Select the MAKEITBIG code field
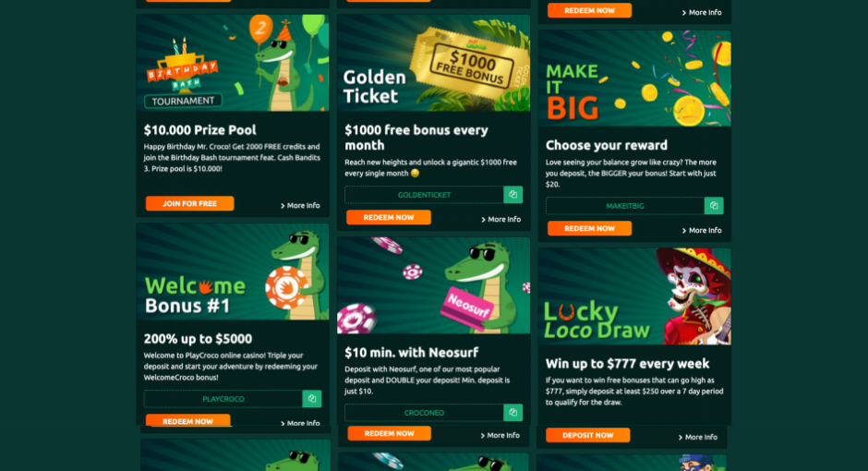This screenshot has height=471, width=868. coord(625,206)
